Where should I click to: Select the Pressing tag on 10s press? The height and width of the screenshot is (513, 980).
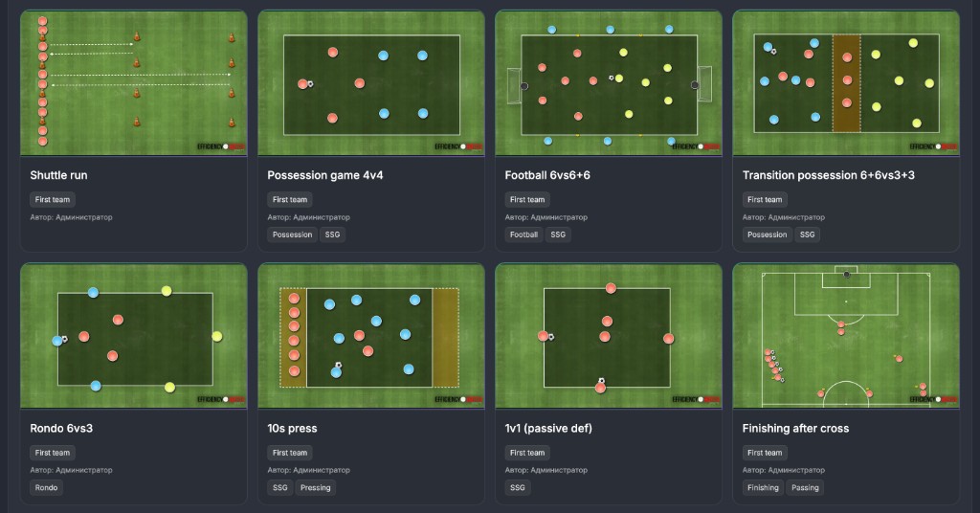315,488
